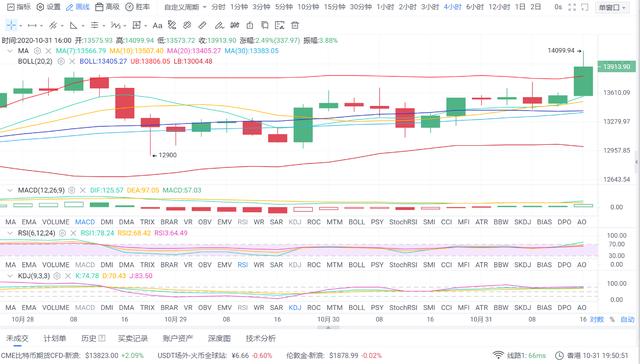Select the wave pattern tool
640x364 pixels.
coord(116,25)
